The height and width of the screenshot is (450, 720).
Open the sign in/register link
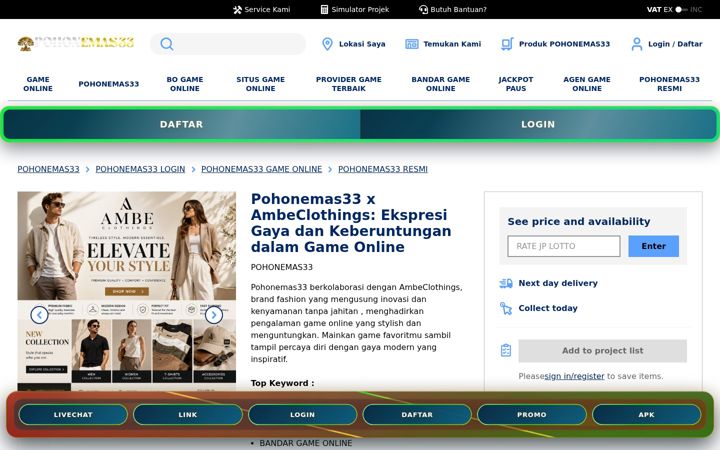pyautogui.click(x=574, y=376)
